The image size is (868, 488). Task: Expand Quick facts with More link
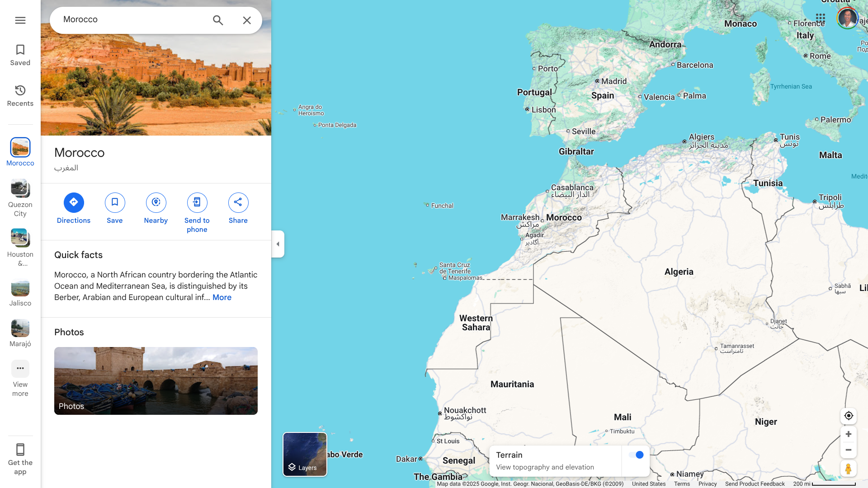[222, 297]
